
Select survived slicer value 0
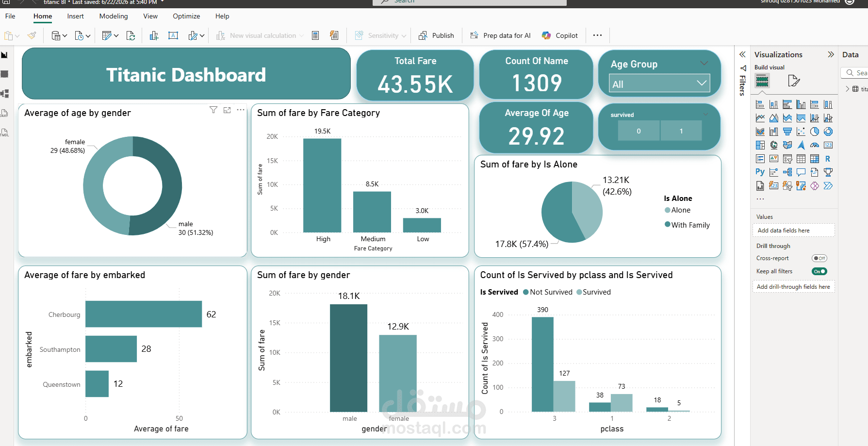[639, 131]
